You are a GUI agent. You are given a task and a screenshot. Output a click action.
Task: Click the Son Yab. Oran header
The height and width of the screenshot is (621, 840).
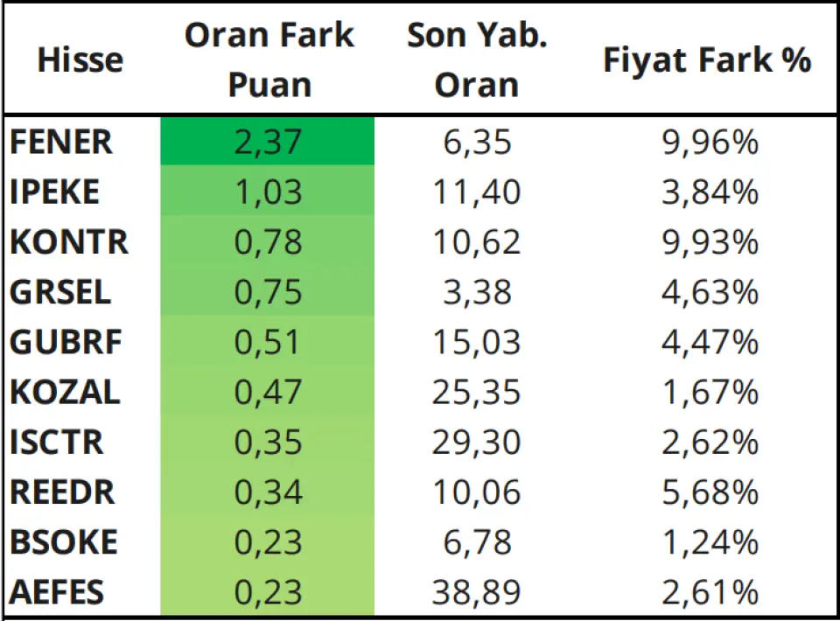477,59
